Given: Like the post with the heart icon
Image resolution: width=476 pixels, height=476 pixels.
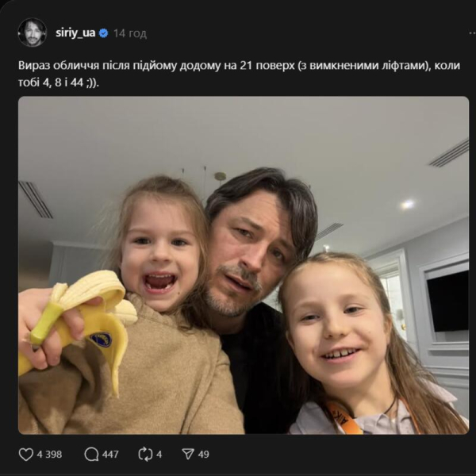Looking at the screenshot, I should point(26,454).
